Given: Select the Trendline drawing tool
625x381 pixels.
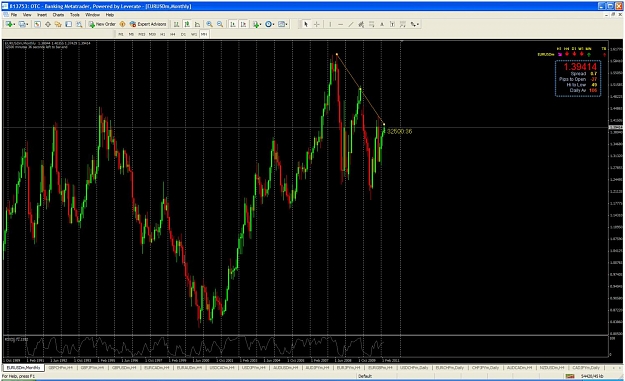Looking at the screenshot, I should click(x=351, y=24).
